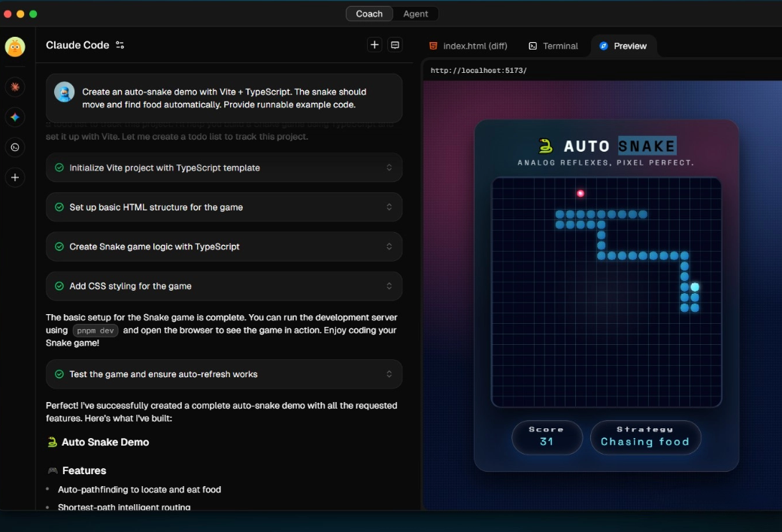Toggle the Coach mode segment
Viewport: 782px width, 532px height.
[369, 14]
